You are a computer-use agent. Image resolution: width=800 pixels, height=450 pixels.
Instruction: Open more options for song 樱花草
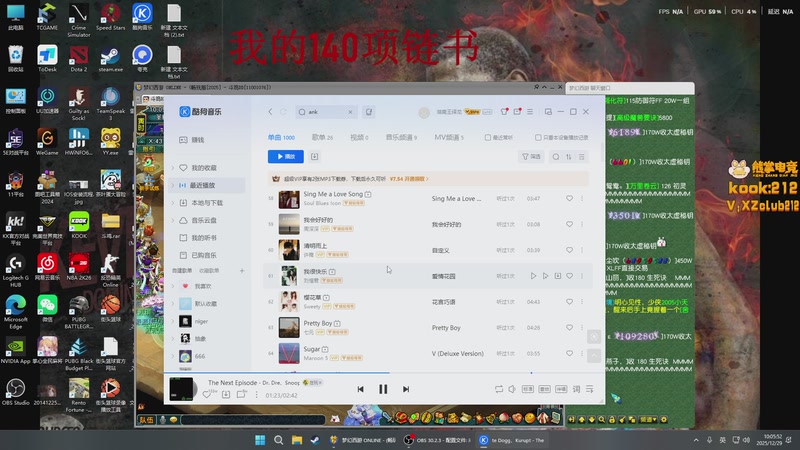[582, 302]
